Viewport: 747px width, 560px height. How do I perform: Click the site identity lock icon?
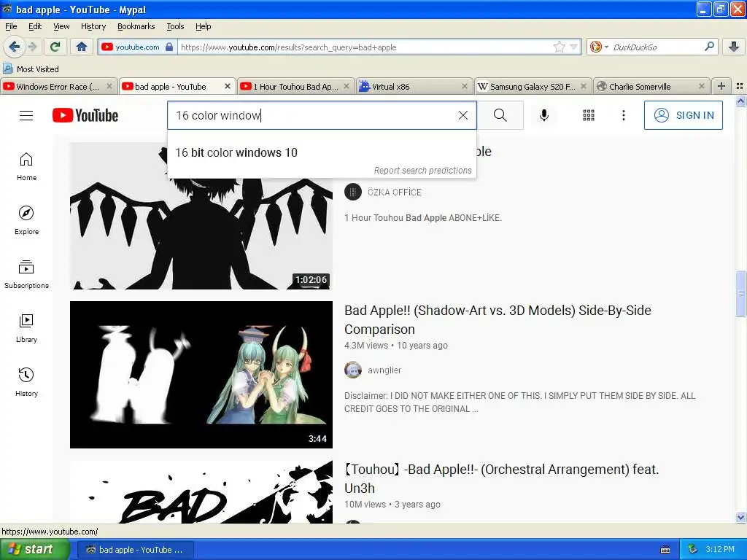tap(169, 47)
